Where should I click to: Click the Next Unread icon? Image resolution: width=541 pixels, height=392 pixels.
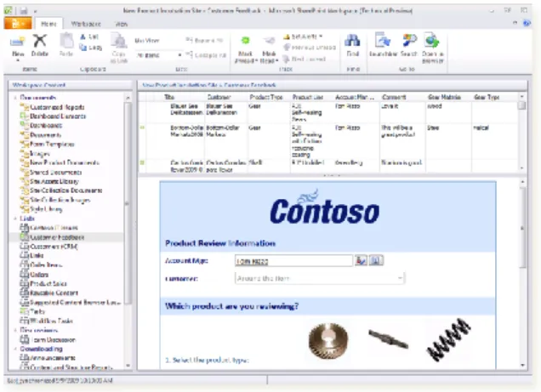click(287, 59)
